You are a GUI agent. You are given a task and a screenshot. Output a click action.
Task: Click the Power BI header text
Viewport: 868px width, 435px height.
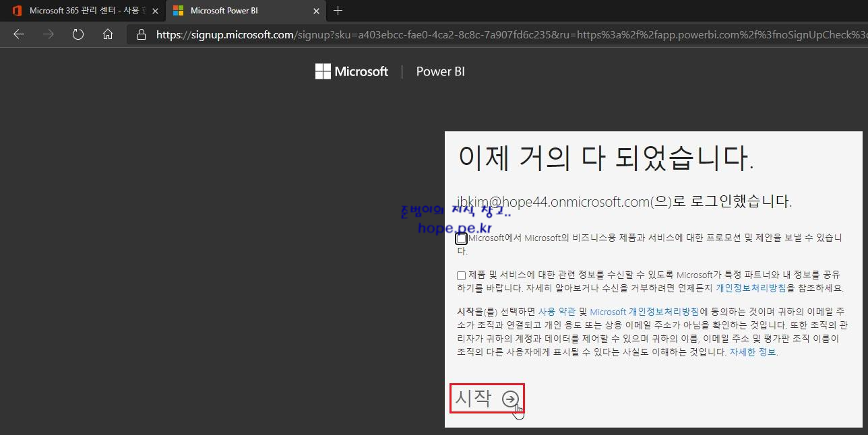point(441,71)
